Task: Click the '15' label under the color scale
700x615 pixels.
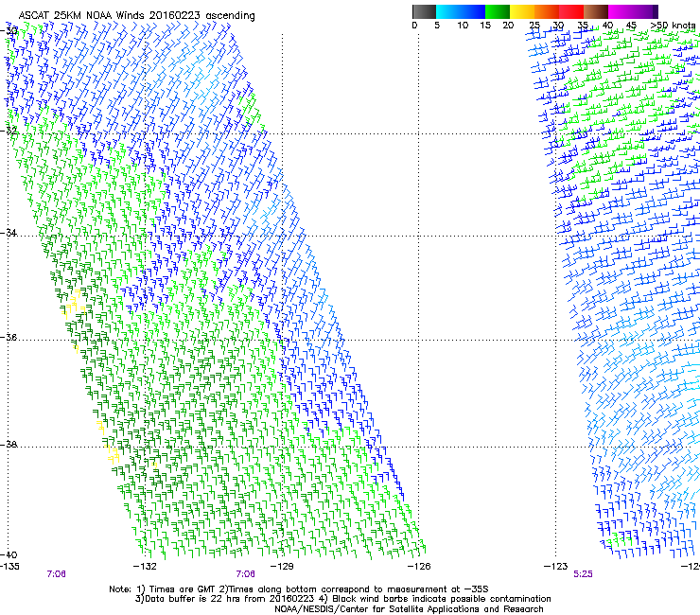Action: pos(485,26)
